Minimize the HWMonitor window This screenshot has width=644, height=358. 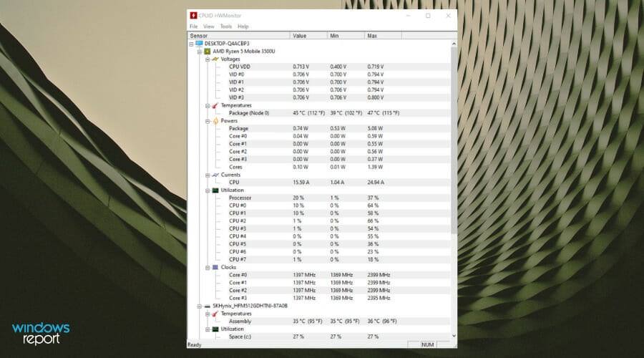point(409,16)
